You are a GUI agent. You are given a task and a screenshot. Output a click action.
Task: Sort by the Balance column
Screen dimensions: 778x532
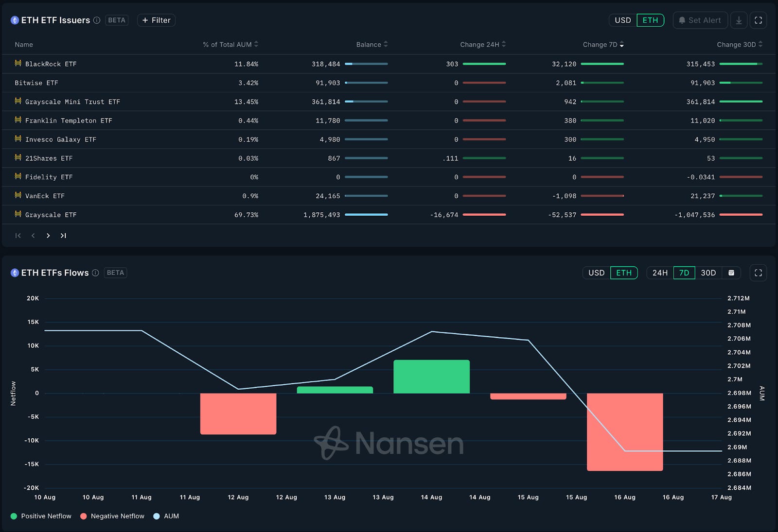coord(372,44)
